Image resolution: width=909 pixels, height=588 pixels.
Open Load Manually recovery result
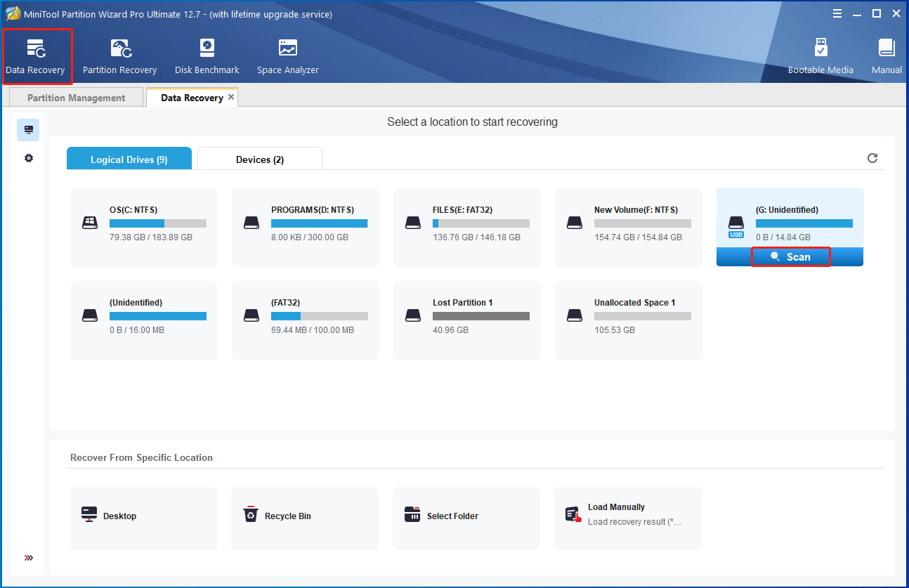[628, 518]
